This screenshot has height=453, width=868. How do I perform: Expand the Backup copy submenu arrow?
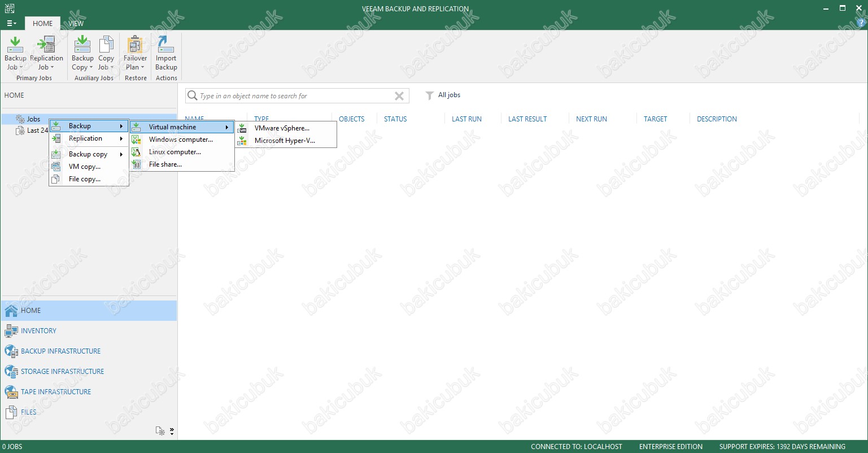(x=121, y=154)
